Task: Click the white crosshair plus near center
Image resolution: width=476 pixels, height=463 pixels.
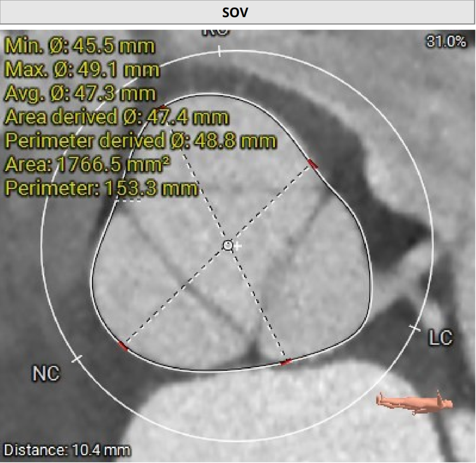Action: (x=238, y=246)
